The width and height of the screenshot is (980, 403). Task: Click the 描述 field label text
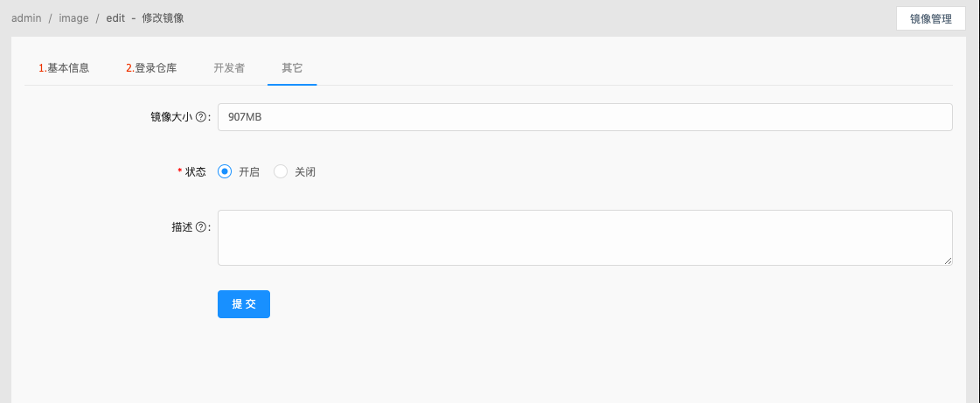point(182,227)
